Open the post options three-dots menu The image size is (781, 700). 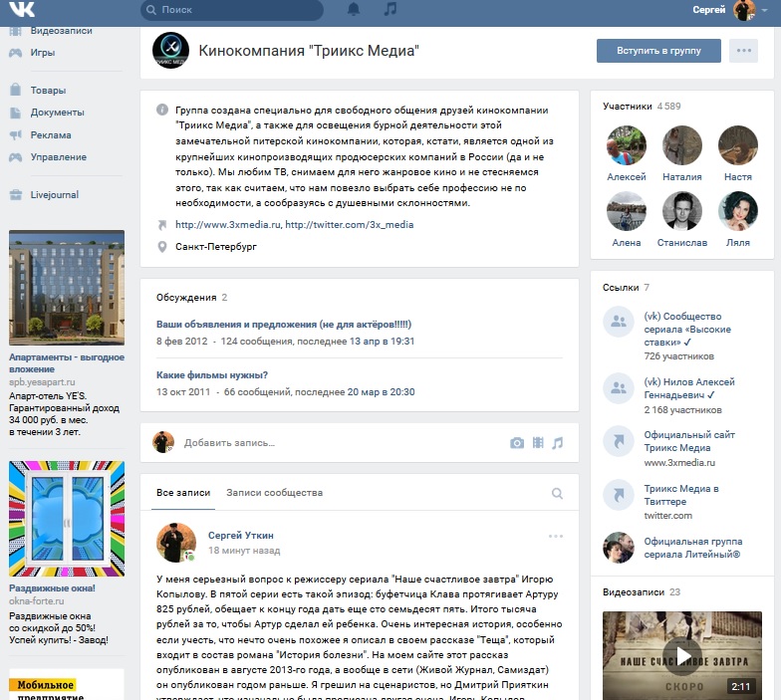(x=556, y=536)
